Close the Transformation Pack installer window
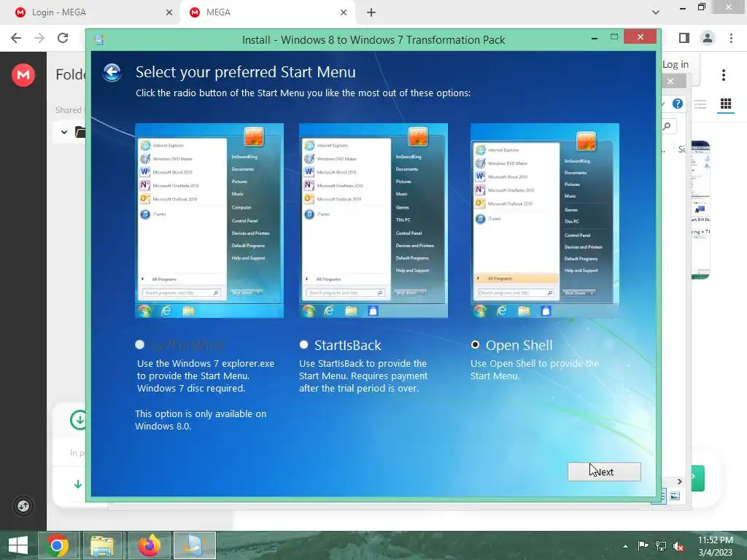 tap(640, 36)
